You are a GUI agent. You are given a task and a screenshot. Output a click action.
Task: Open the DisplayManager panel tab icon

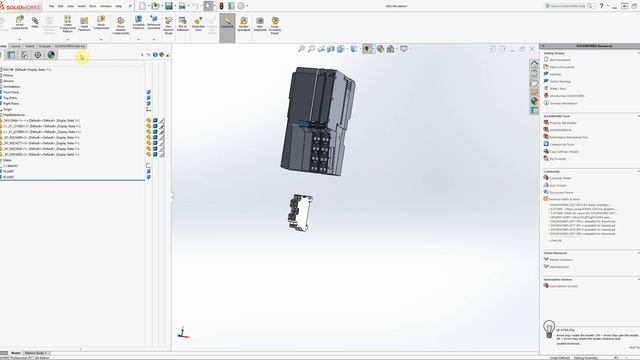coord(51,55)
